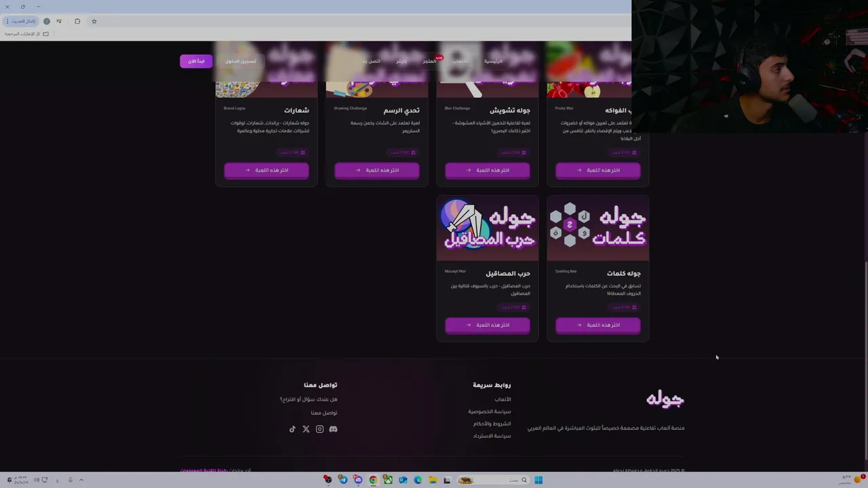Choose the جوله كلمات game button
The image size is (868, 488).
coord(597,325)
